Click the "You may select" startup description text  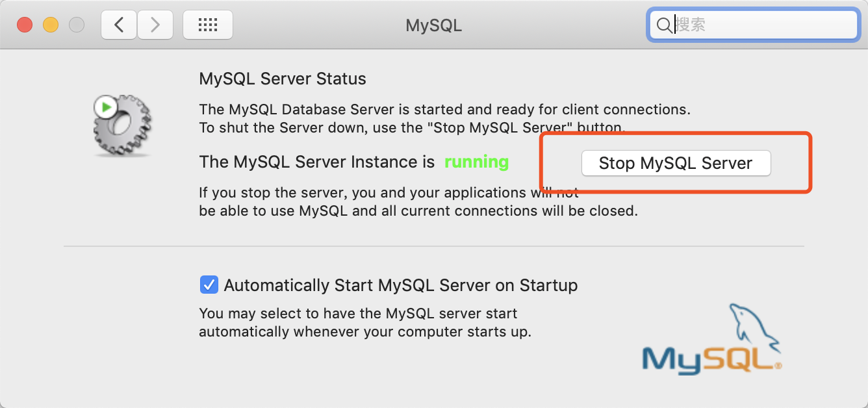(358, 314)
